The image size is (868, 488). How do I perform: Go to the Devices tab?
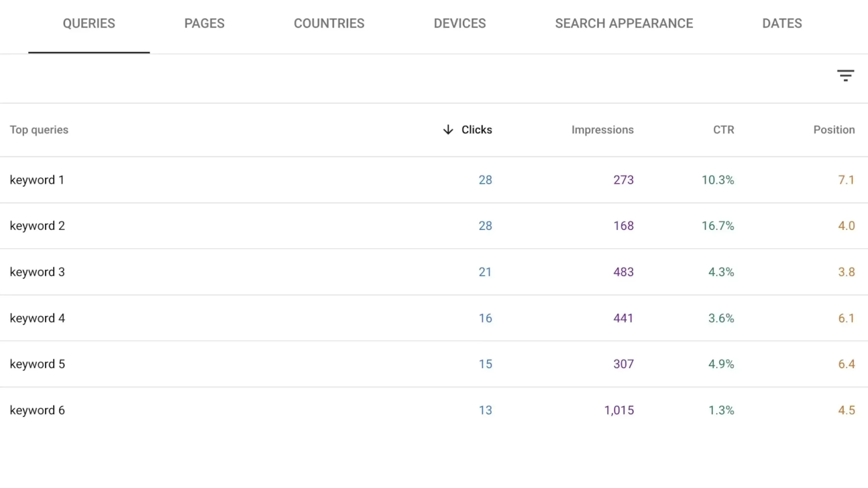pyautogui.click(x=459, y=23)
